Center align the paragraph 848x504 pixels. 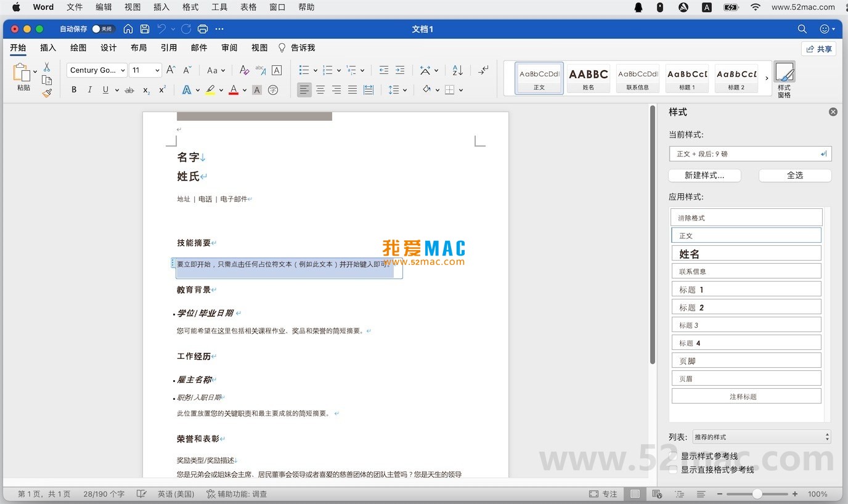click(x=320, y=90)
